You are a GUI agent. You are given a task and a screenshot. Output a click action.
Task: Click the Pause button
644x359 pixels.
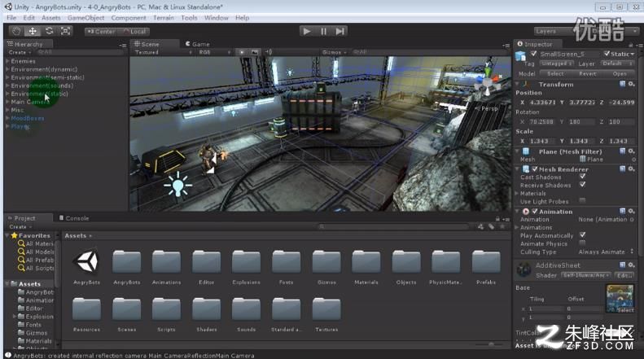(x=323, y=31)
